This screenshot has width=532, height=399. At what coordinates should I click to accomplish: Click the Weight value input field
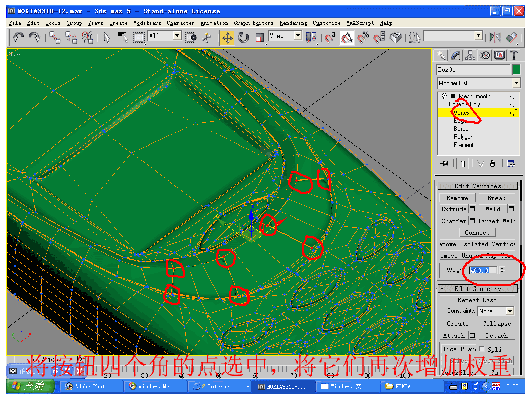[x=483, y=270]
